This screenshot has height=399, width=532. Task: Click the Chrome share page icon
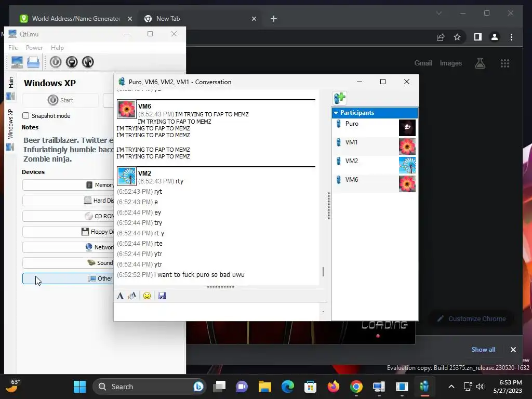[x=441, y=37]
